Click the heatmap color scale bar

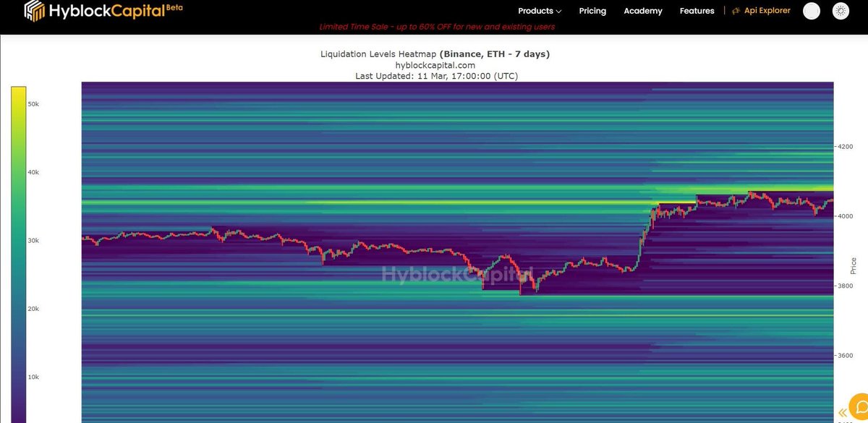pyautogui.click(x=18, y=255)
